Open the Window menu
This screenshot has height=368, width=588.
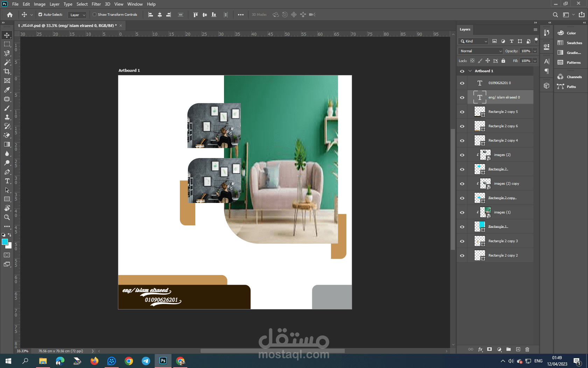click(x=135, y=4)
